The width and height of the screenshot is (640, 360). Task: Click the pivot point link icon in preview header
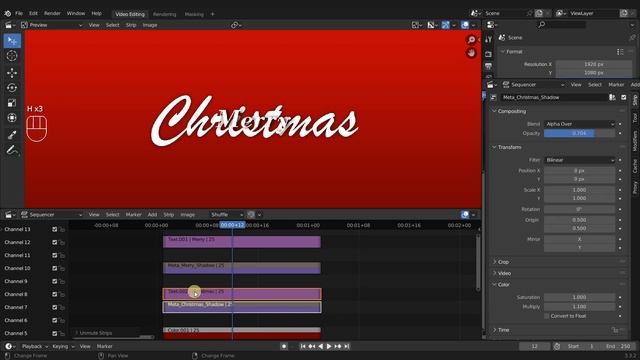235,25
